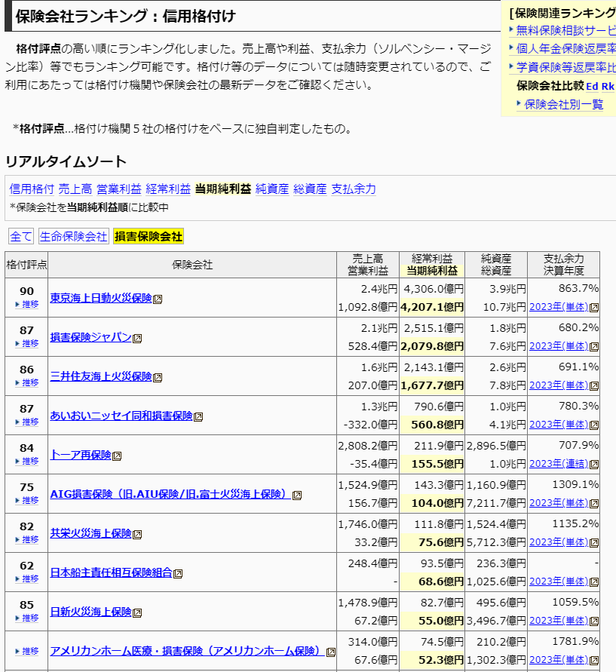Open external link icon beside 損害保険ジャパン
Image resolution: width=616 pixels, height=672 pixels.
(x=137, y=339)
